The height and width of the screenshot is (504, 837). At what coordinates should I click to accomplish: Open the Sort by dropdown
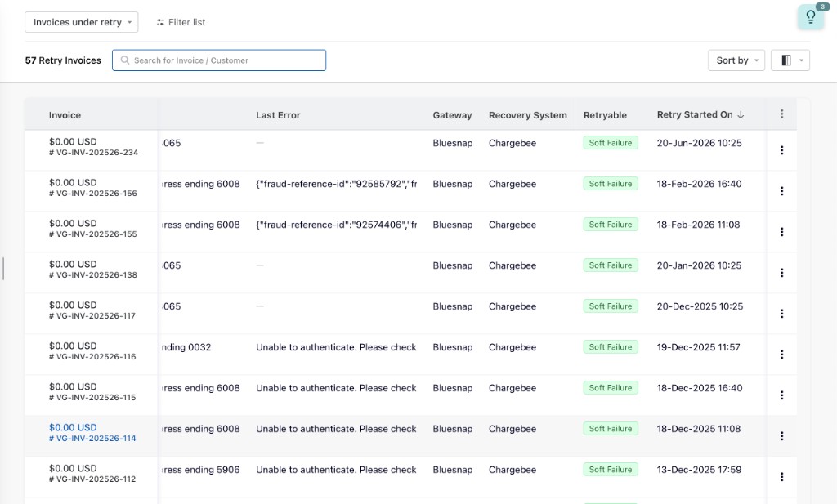pos(736,60)
